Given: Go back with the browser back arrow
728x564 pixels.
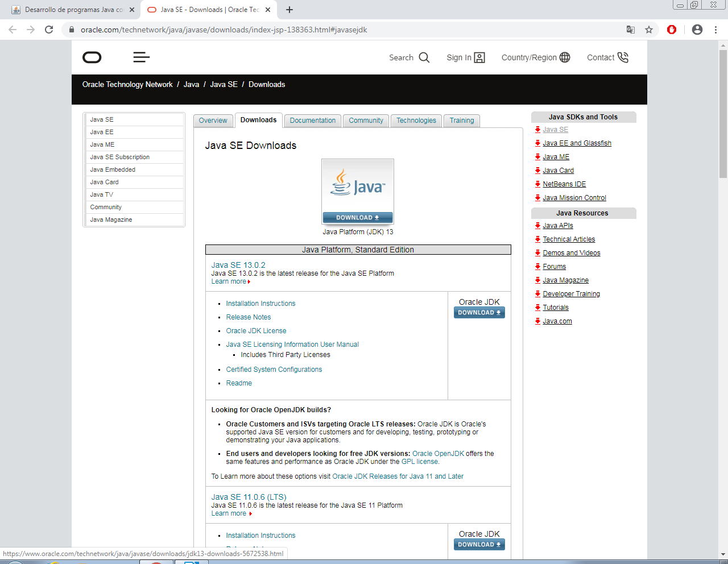Looking at the screenshot, I should tap(13, 30).
